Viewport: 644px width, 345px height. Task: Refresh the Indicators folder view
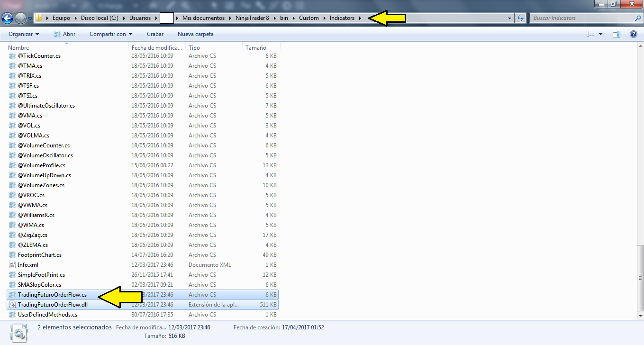[x=520, y=18]
